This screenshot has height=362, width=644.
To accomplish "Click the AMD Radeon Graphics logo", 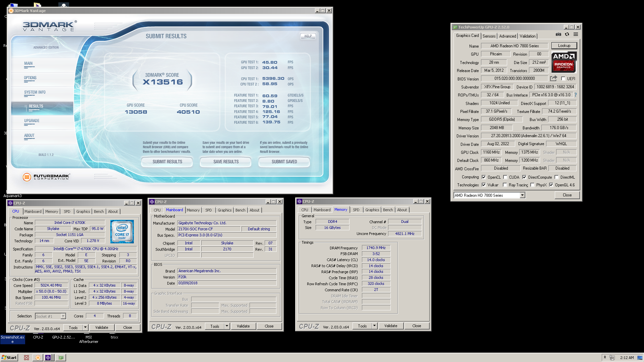I will pos(564,62).
